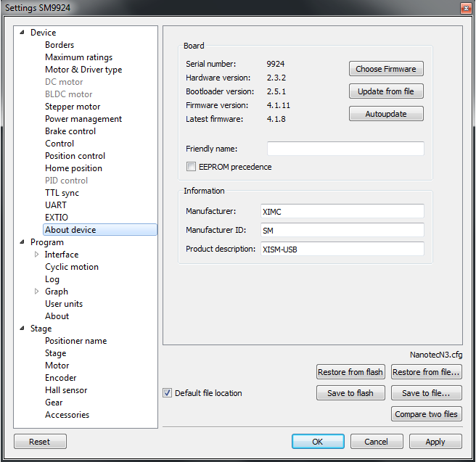Open Power management settings page
The height and width of the screenshot is (462, 476).
pos(83,119)
